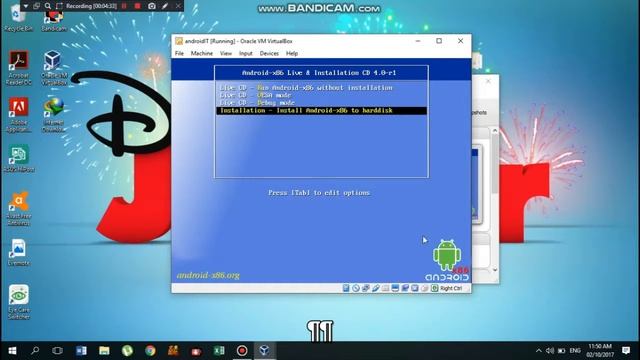The width and height of the screenshot is (640, 360).
Task: Stop the Bandicam recording
Action: tap(138, 6)
